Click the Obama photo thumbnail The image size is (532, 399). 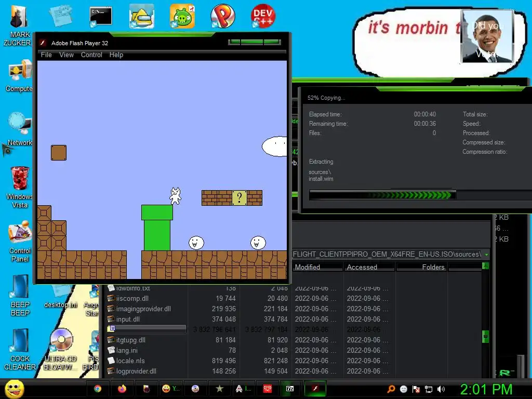click(487, 36)
